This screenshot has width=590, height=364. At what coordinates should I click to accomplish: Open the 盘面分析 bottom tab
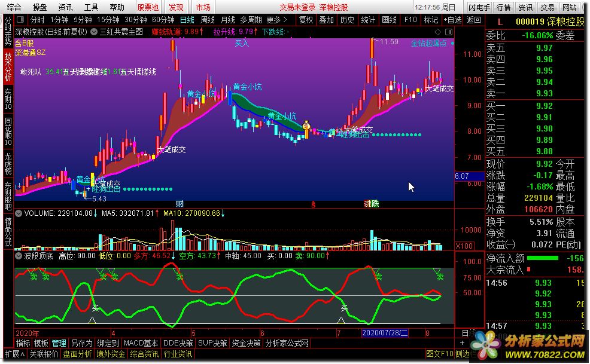77,354
